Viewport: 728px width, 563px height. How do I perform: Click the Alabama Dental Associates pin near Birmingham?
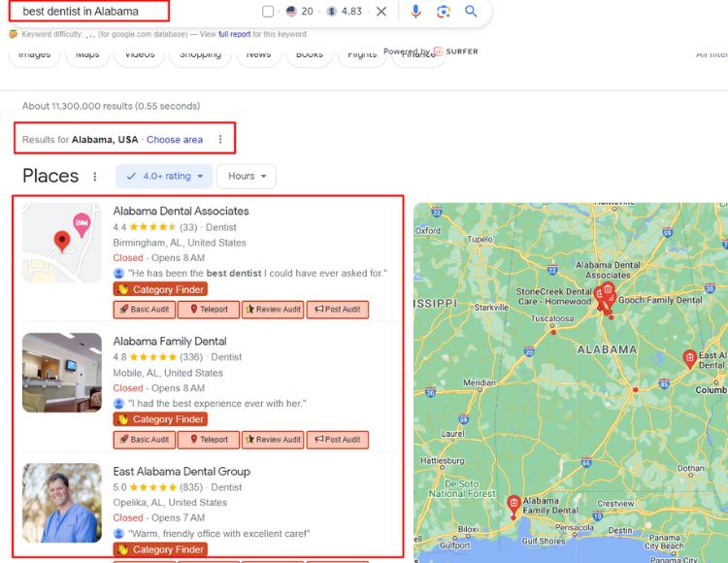click(x=608, y=291)
